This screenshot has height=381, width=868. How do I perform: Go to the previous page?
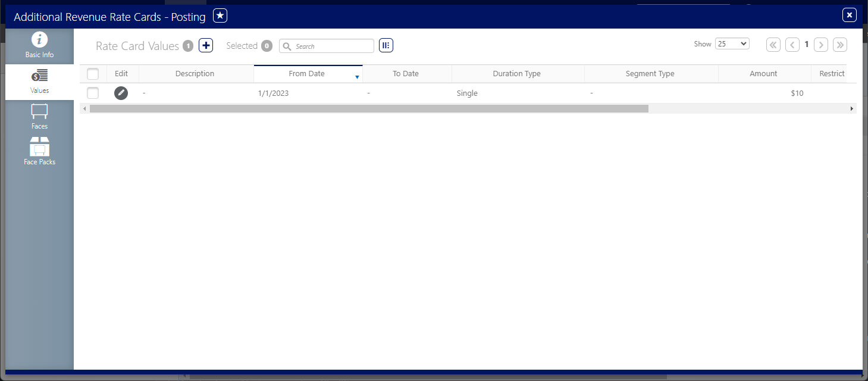792,45
